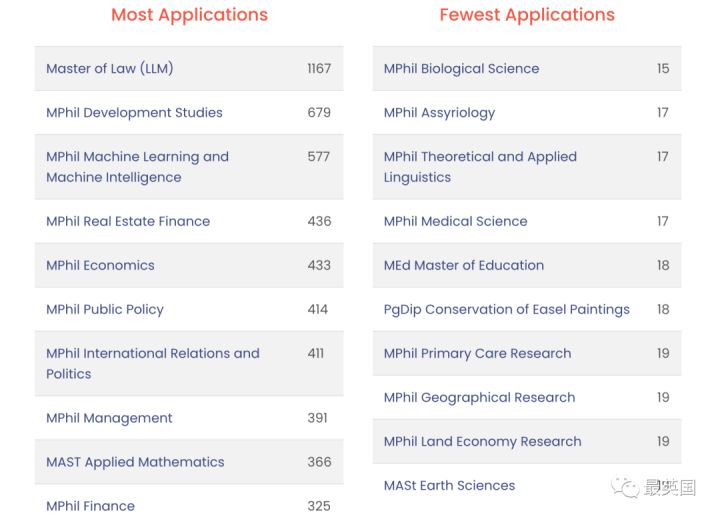Image resolution: width=720 pixels, height=519 pixels.
Task: Open PgDip Conservation of Easel Paintings
Action: tap(506, 310)
